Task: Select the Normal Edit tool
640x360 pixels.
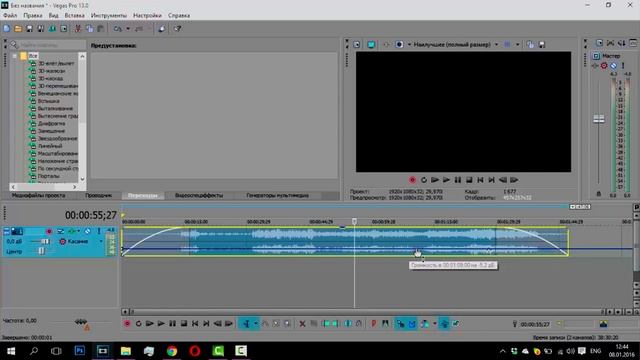Action: (246, 324)
